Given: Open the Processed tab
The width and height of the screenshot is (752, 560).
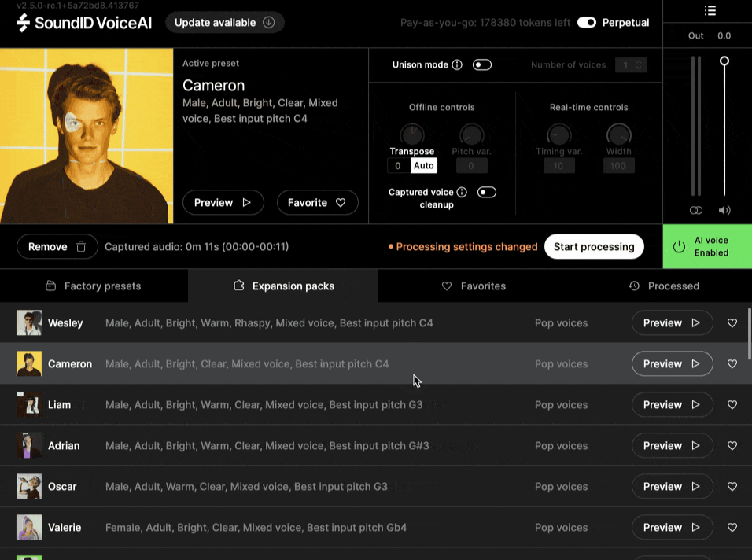Looking at the screenshot, I should (x=665, y=286).
